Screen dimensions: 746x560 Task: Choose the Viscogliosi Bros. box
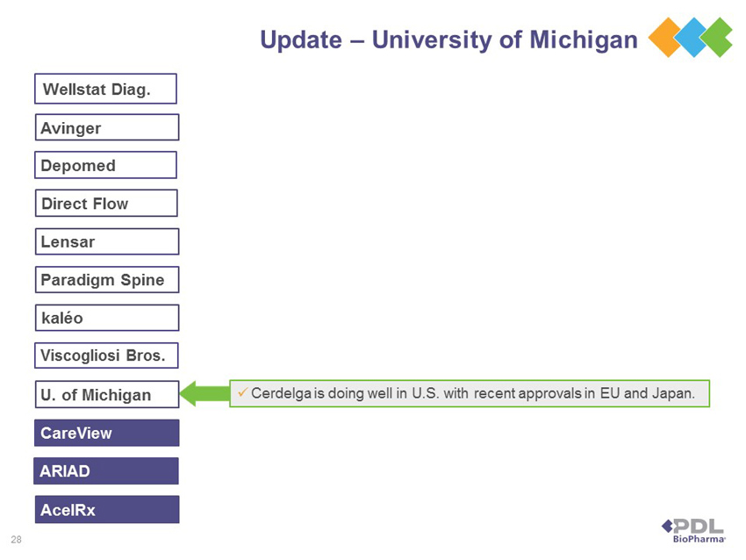coord(106,355)
